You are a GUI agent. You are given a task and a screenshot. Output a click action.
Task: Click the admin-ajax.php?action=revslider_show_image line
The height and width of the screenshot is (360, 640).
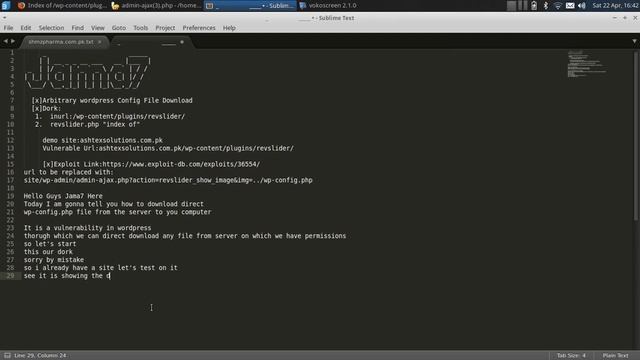tap(168, 180)
